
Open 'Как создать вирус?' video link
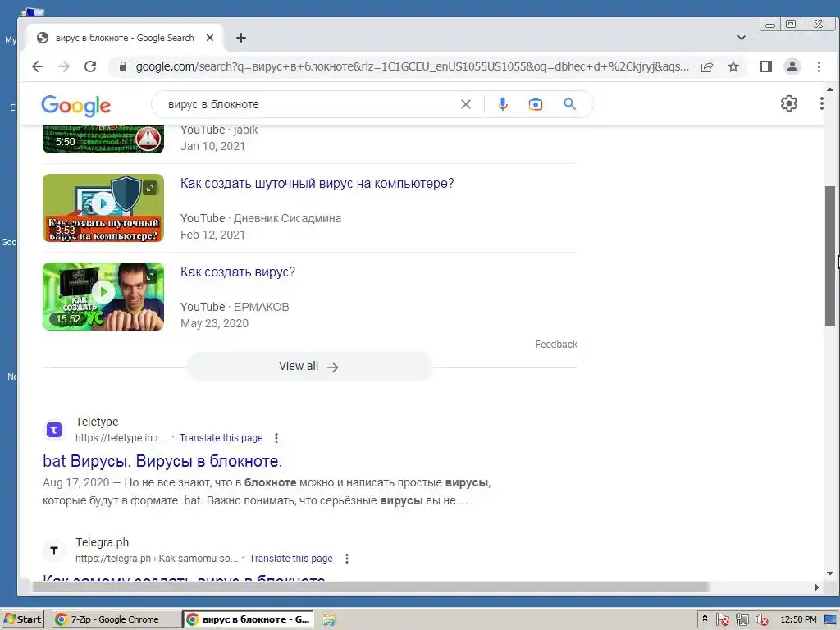[238, 272]
